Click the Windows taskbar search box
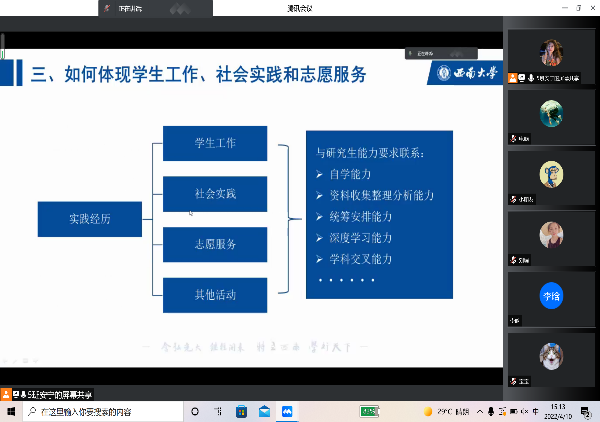 (90, 411)
